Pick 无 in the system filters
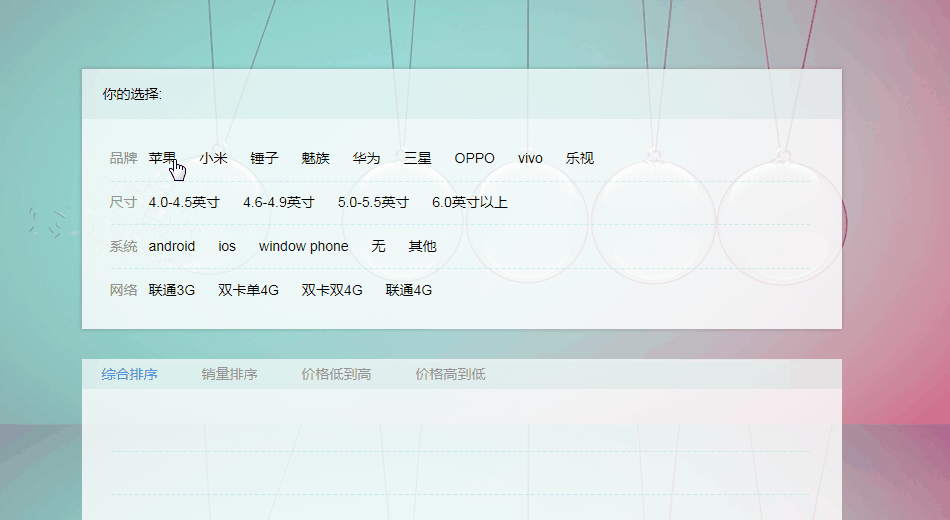This screenshot has width=950, height=520. (x=379, y=246)
